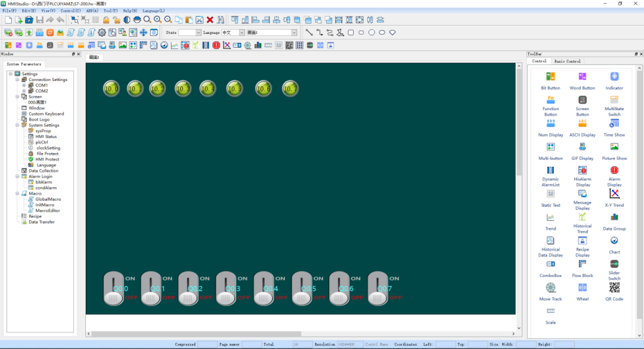
Task: Select the Polygon diamond shape tool
Action: (392, 32)
